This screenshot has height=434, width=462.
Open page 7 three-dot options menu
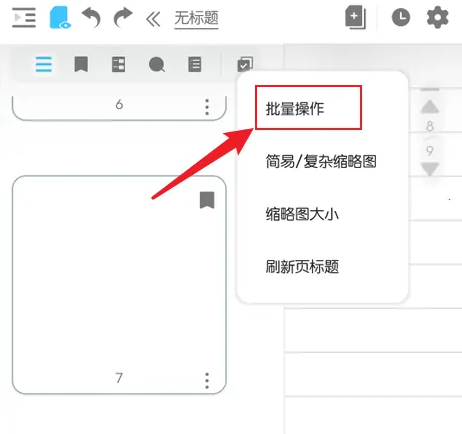207,381
